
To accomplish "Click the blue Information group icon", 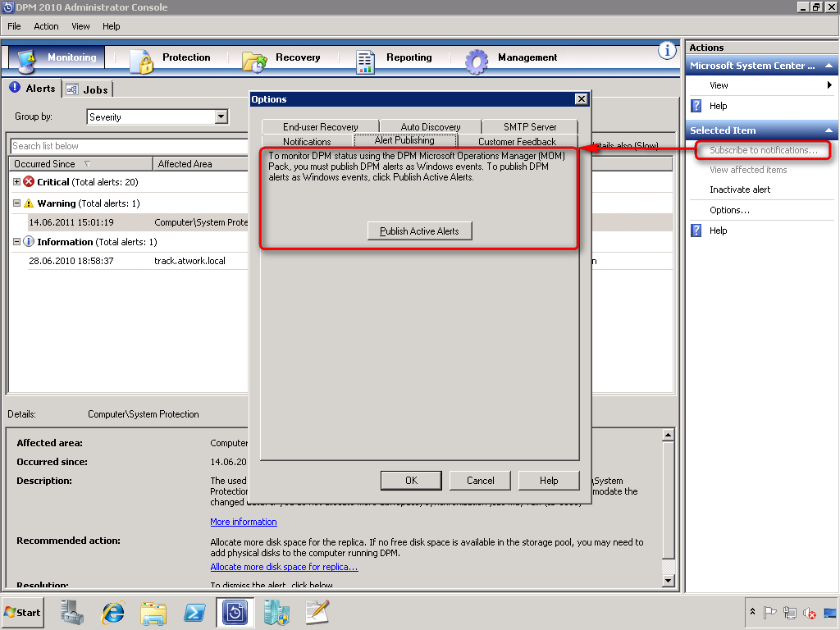I will 29,242.
